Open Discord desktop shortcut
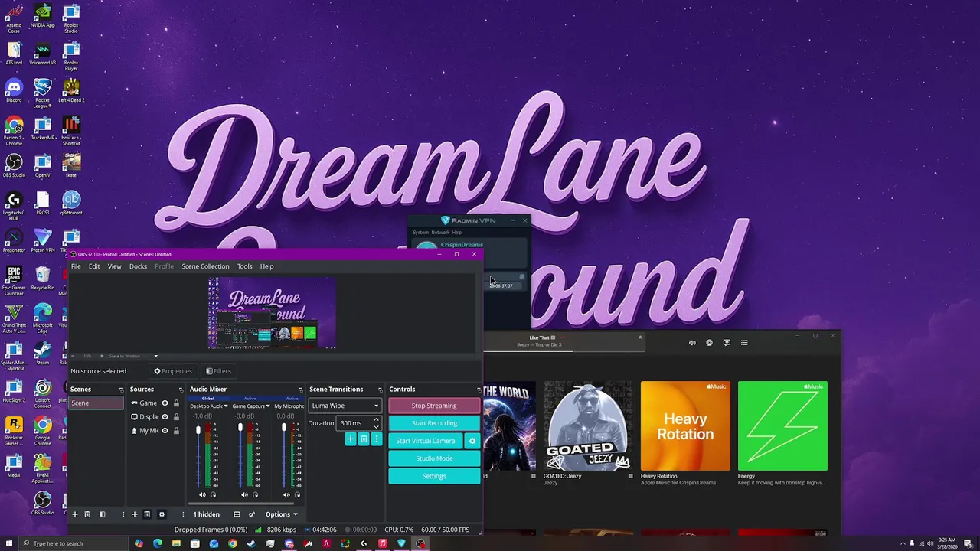Image resolution: width=980 pixels, height=551 pixels. pos(14,89)
